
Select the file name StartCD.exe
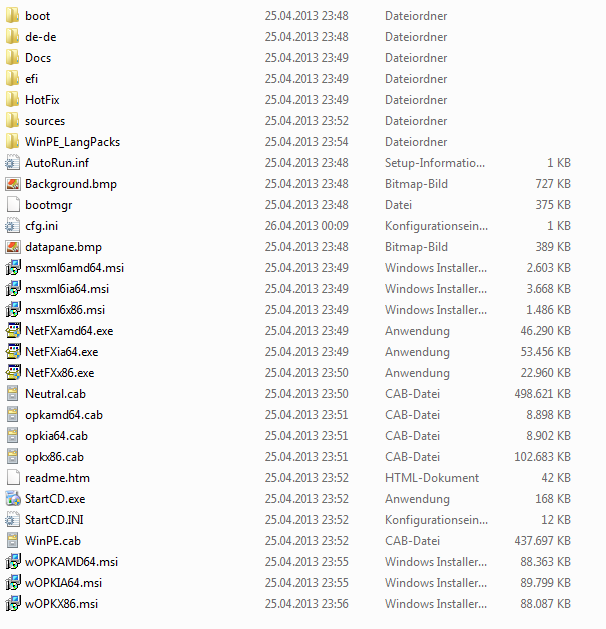(x=55, y=499)
